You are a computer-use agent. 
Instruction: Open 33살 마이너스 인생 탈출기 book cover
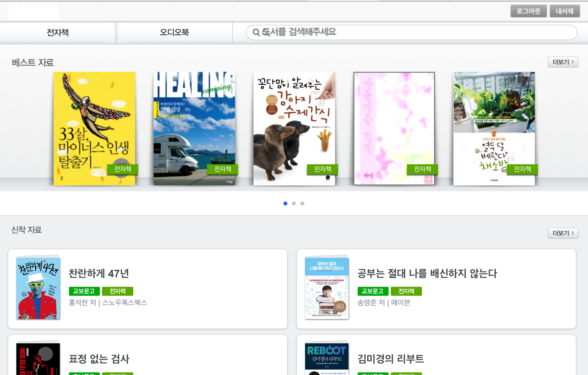[94, 128]
